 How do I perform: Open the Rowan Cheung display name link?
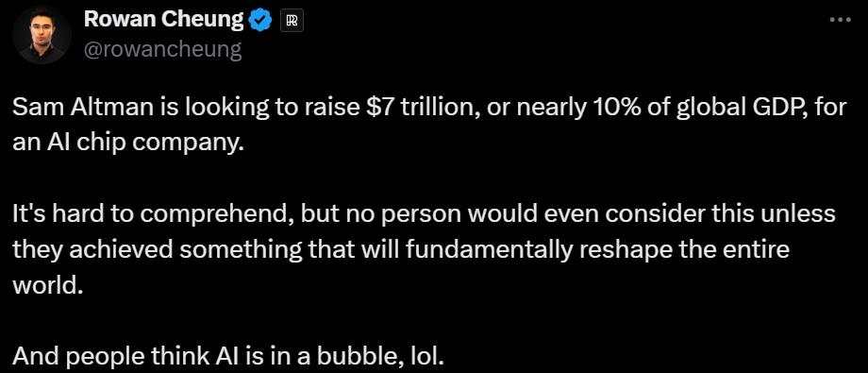point(163,21)
